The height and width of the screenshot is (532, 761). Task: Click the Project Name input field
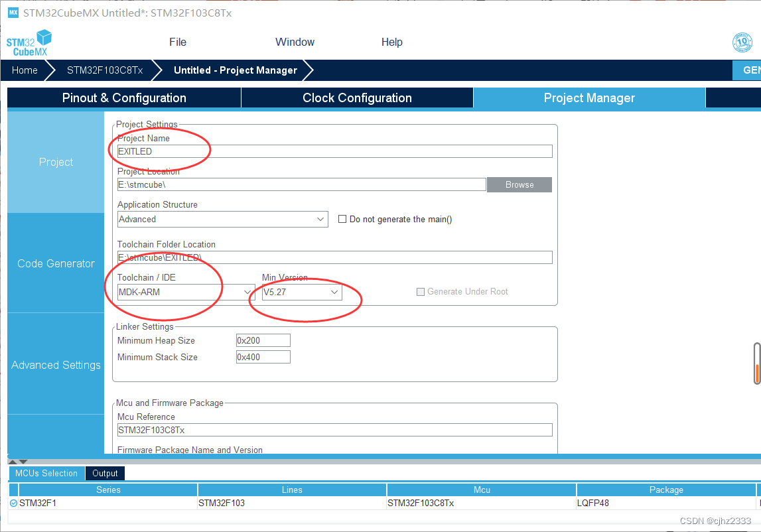[x=335, y=151]
